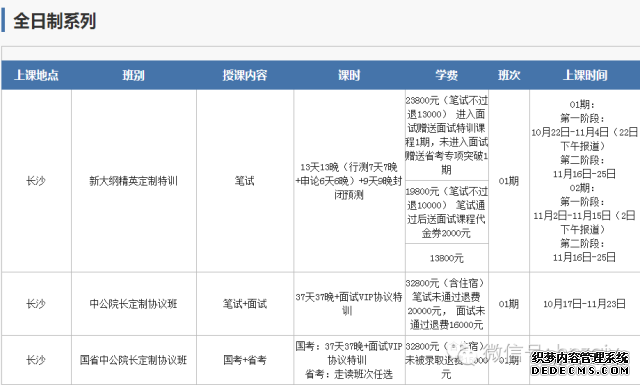Click 01期 in the 中公院长定制协议班 row
This screenshot has width=640, height=385.
(509, 304)
